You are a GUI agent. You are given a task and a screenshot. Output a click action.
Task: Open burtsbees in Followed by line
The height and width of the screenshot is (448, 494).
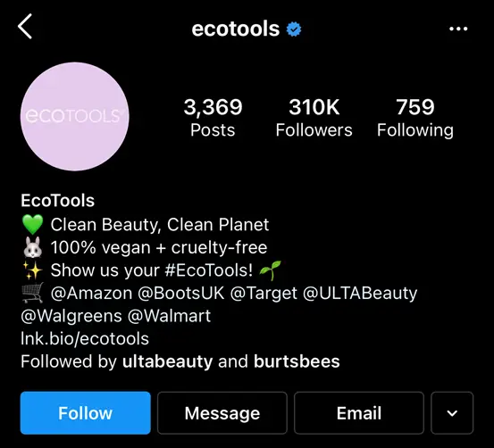click(x=297, y=361)
